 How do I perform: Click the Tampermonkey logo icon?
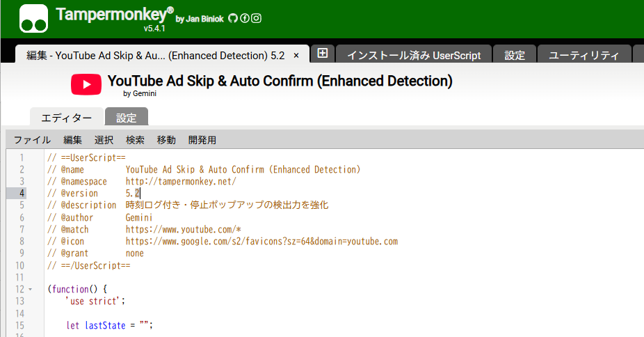(x=34, y=19)
